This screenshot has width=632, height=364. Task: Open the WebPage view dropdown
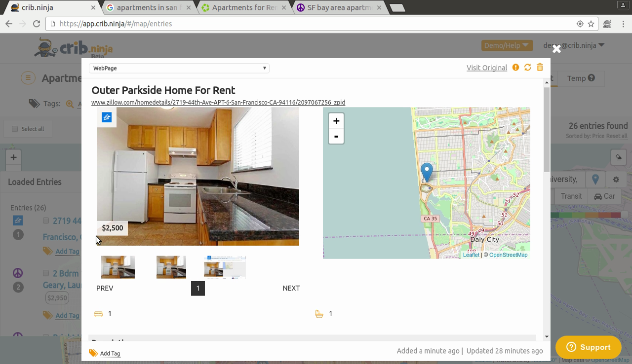tap(179, 68)
